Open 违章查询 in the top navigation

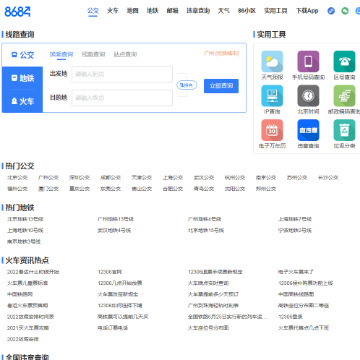click(198, 11)
